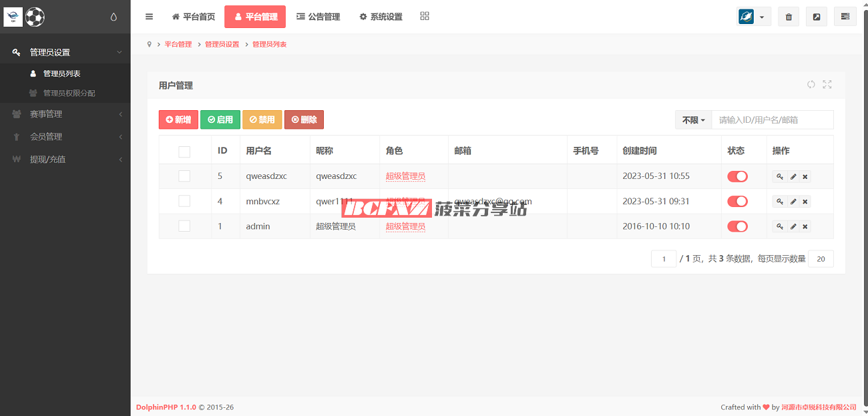Click the red 新增 button
Image resolution: width=868 pixels, height=416 pixels.
click(x=178, y=120)
